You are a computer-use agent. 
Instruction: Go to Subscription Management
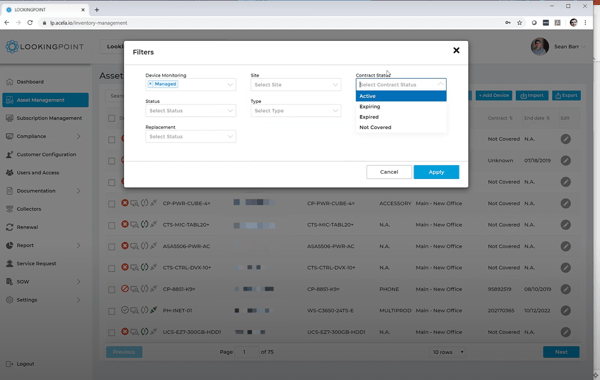pyautogui.click(x=49, y=118)
